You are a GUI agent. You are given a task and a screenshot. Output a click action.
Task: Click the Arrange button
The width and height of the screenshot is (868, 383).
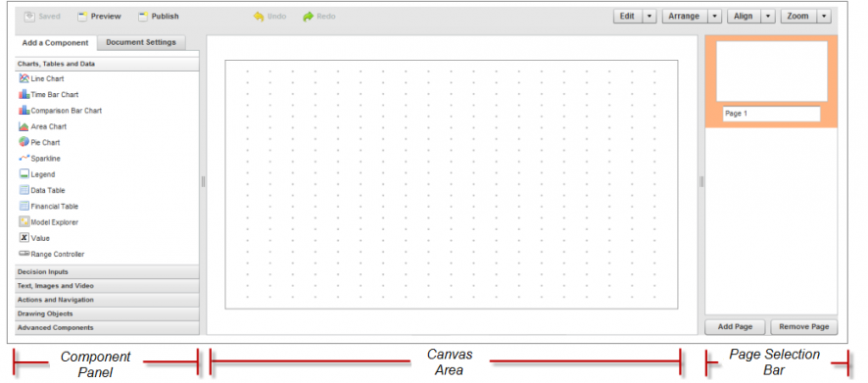(685, 17)
